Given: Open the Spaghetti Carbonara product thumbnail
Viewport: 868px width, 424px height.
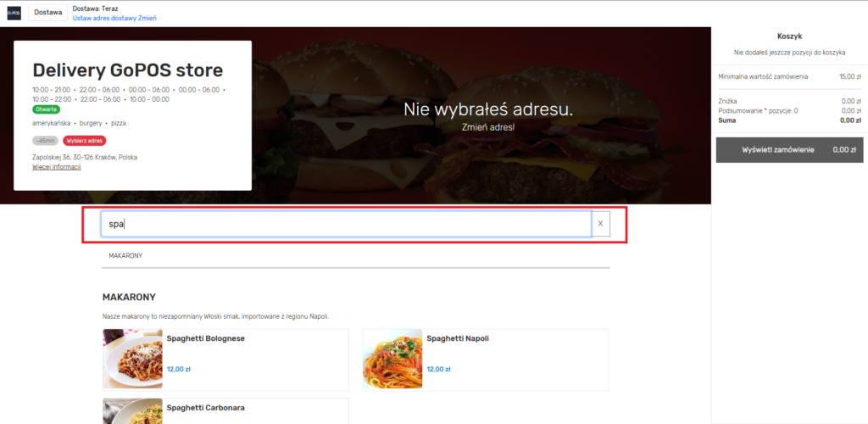Looking at the screenshot, I should point(133,411).
